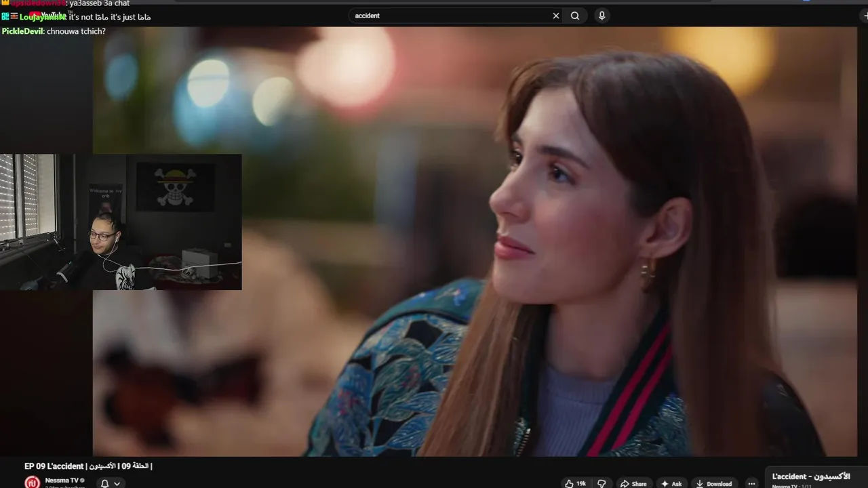Click the streamer webcam overlay
The width and height of the screenshot is (868, 488).
click(x=121, y=222)
